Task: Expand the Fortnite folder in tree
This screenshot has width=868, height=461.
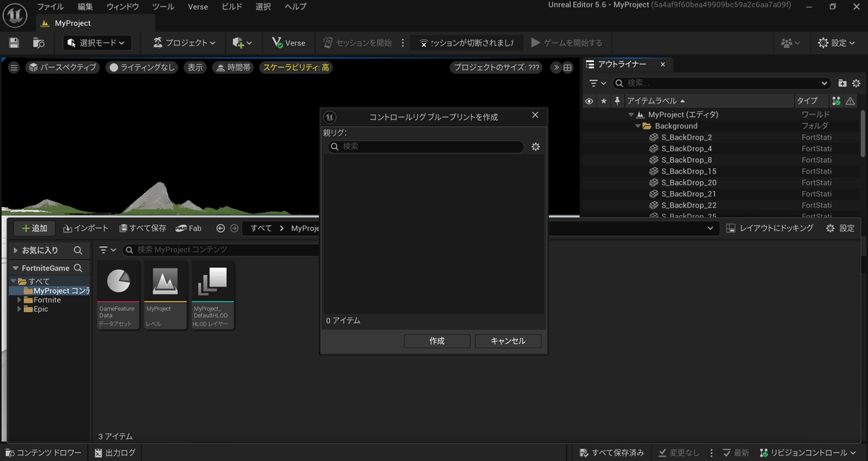Action: (20, 300)
